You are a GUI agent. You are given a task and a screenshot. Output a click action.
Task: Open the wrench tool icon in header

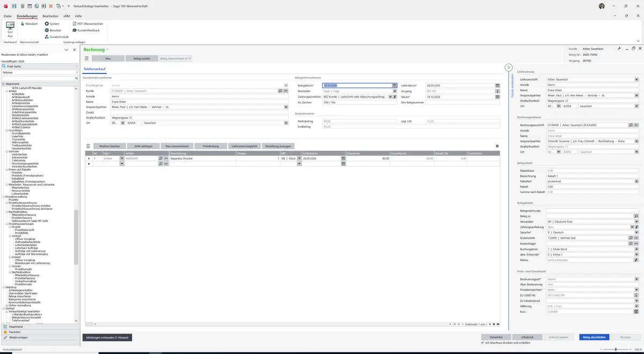(619, 48)
